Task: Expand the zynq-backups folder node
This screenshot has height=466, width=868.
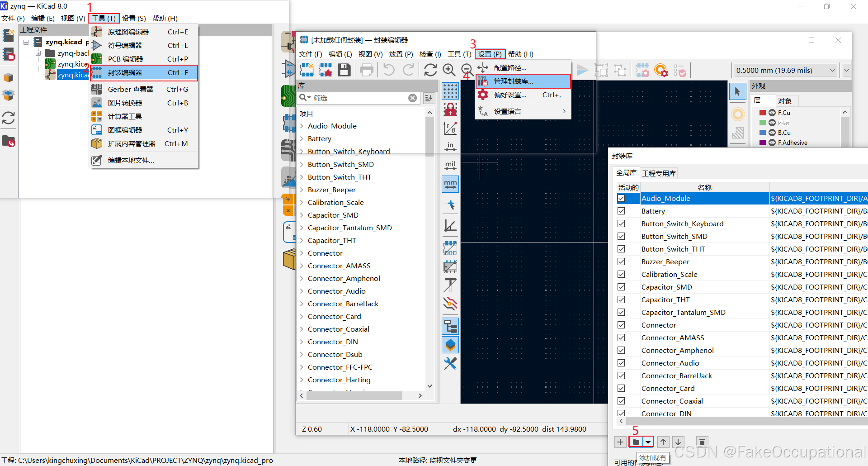Action: 38,53
